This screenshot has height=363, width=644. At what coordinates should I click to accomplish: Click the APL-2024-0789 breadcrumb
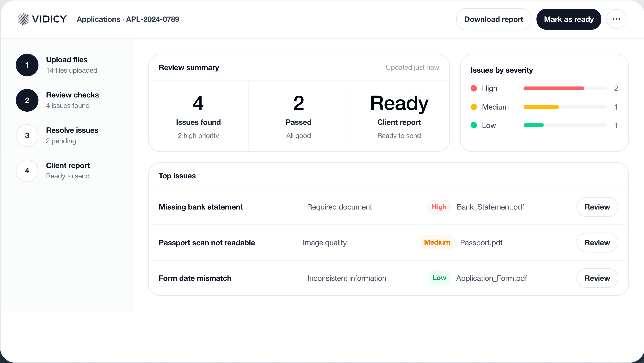pyautogui.click(x=152, y=19)
